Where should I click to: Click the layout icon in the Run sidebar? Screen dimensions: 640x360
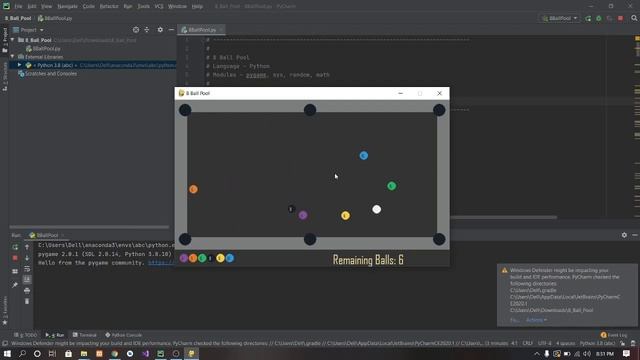coord(15,271)
